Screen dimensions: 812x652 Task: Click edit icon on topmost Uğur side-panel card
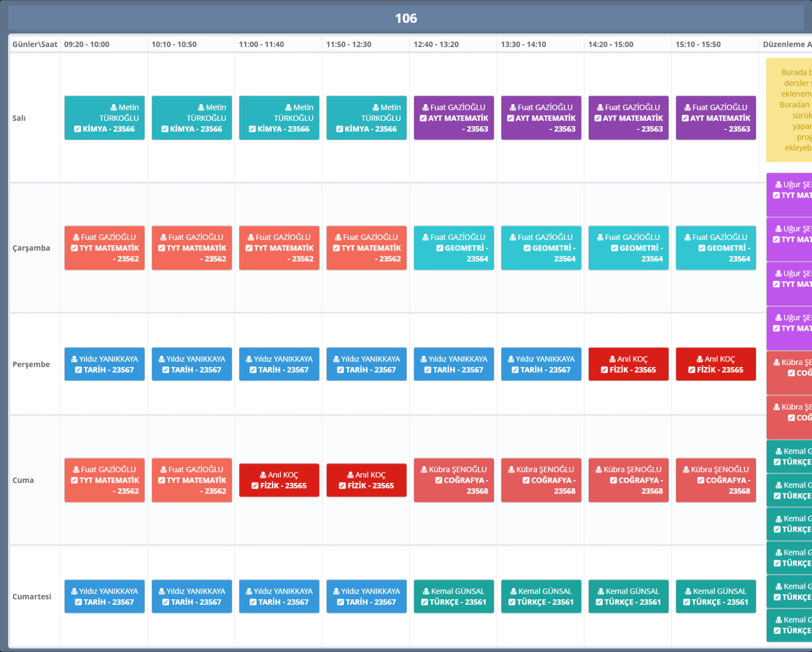tap(776, 196)
